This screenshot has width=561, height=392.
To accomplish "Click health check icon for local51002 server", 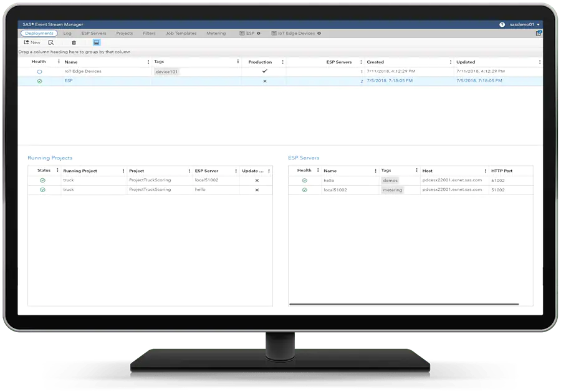I will click(304, 190).
